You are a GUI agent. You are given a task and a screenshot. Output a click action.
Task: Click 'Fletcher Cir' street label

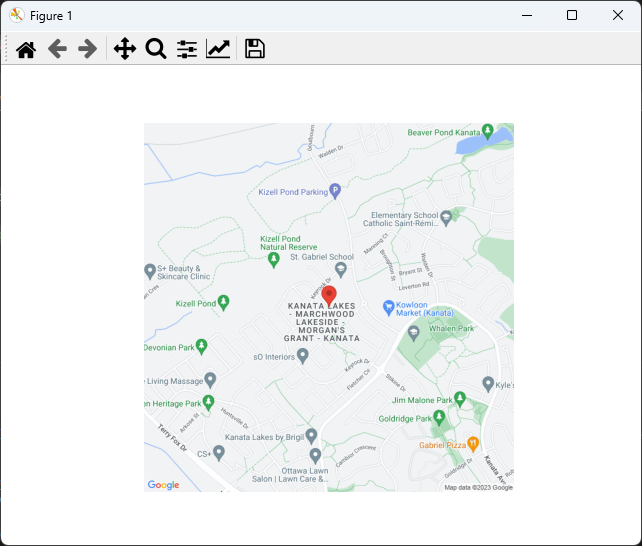tap(358, 379)
